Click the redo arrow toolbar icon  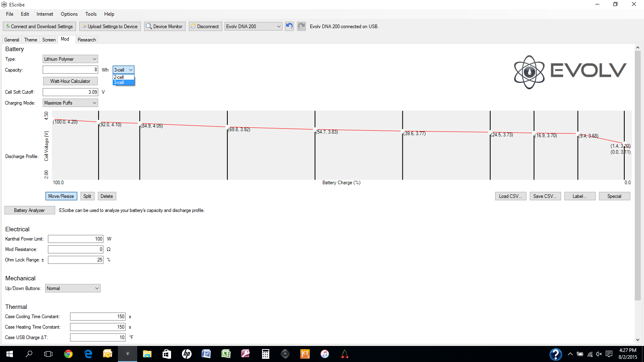click(301, 26)
